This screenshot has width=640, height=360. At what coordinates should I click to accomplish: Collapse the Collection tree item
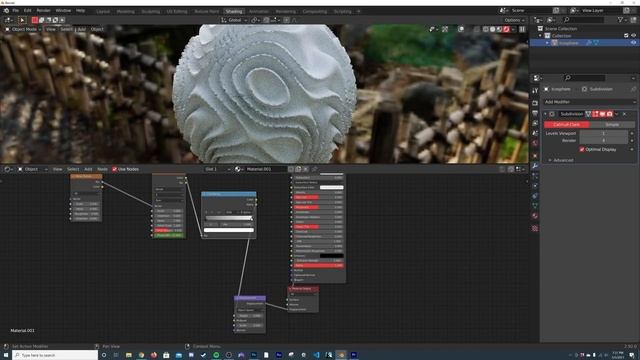[540, 36]
